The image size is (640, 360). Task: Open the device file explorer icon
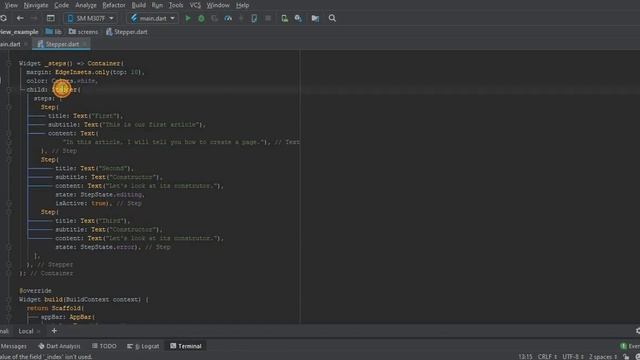coord(315,18)
